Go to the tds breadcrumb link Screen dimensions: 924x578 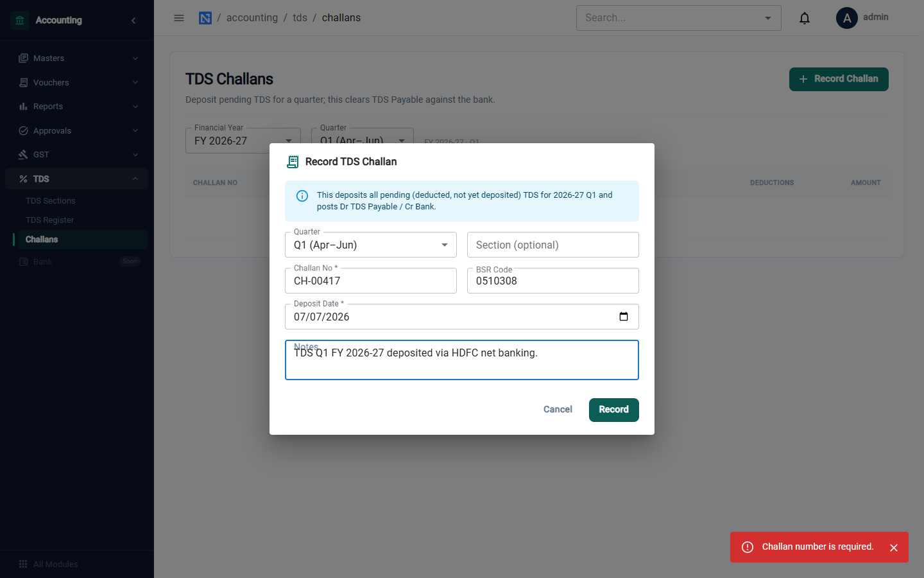click(x=300, y=18)
